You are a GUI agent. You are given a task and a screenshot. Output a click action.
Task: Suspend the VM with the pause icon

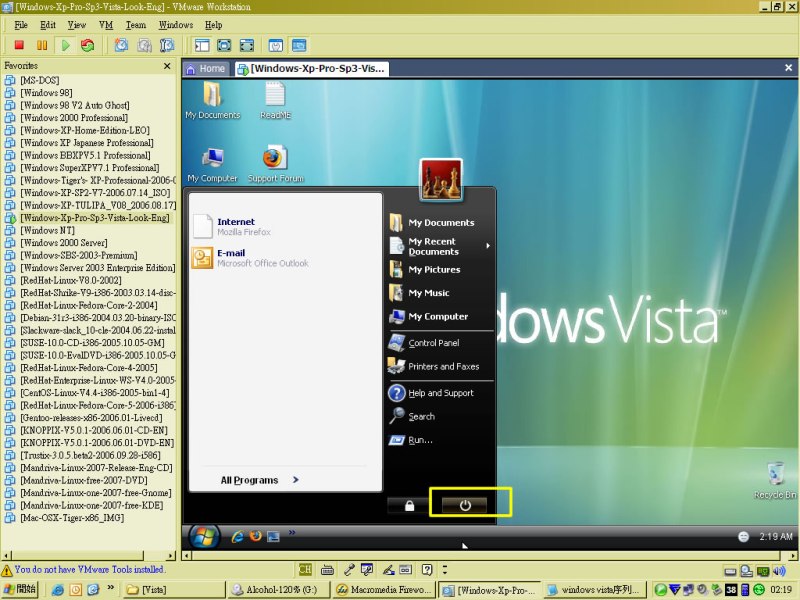42,45
